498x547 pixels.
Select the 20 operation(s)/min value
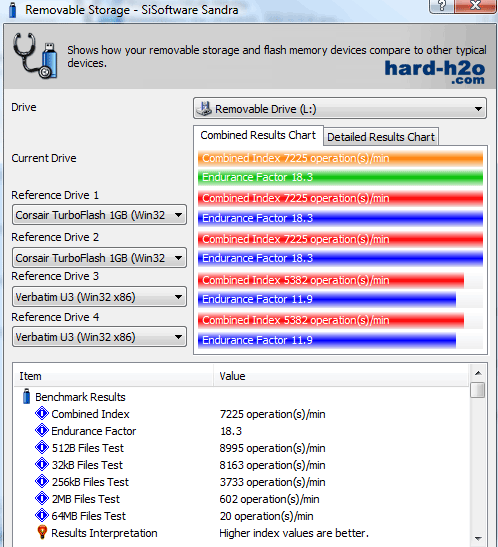pos(266,516)
